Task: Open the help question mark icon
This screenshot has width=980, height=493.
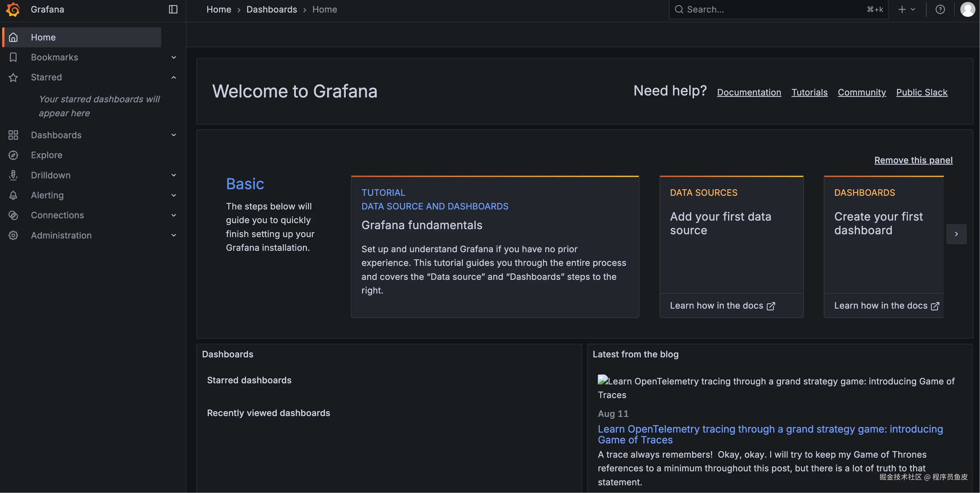Action: (940, 9)
